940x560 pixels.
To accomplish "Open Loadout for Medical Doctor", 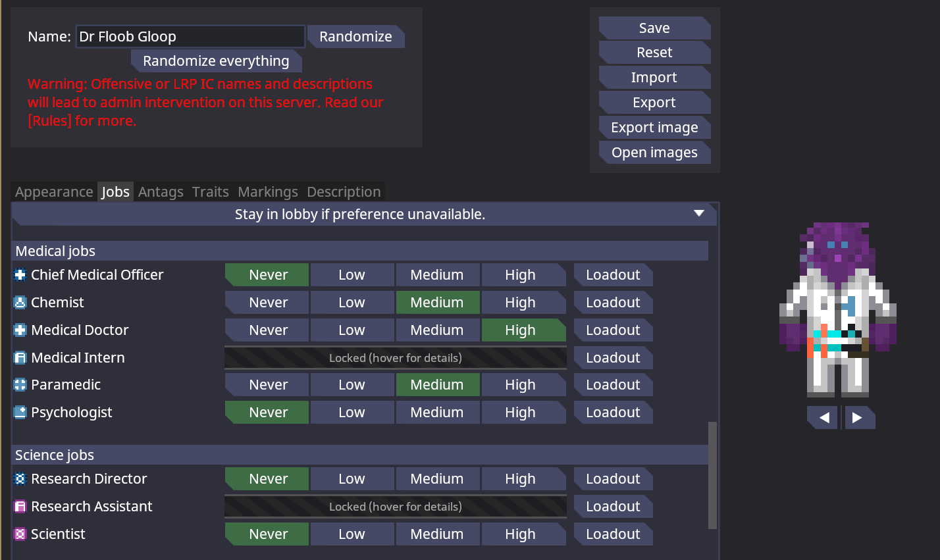I will [x=613, y=330].
